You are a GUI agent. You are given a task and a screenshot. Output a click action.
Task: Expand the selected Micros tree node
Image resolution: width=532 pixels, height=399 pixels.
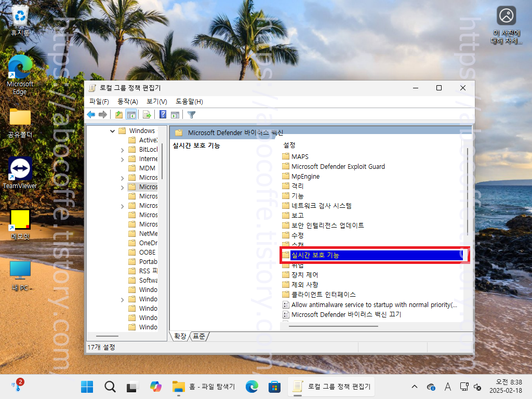[122, 187]
